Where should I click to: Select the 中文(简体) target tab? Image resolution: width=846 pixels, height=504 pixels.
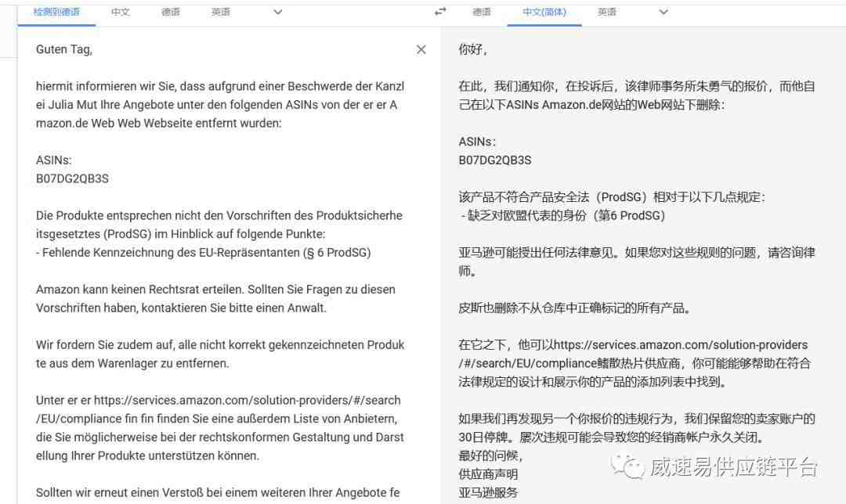tap(544, 12)
